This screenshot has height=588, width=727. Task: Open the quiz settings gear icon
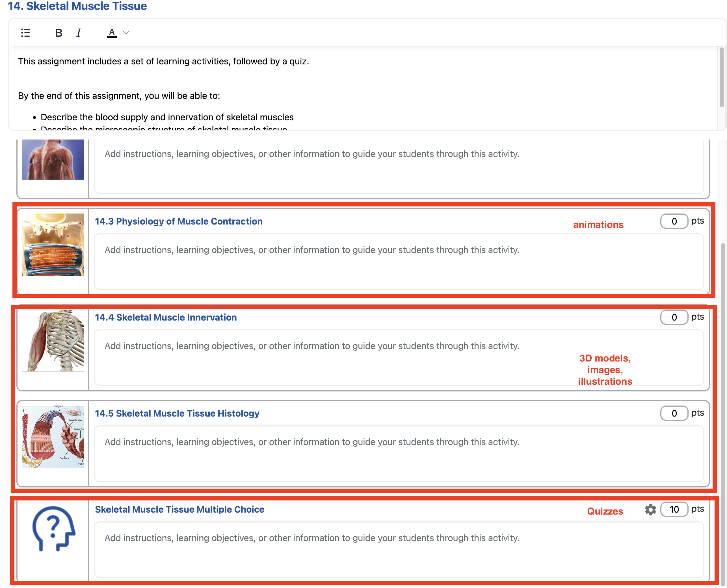(650, 509)
